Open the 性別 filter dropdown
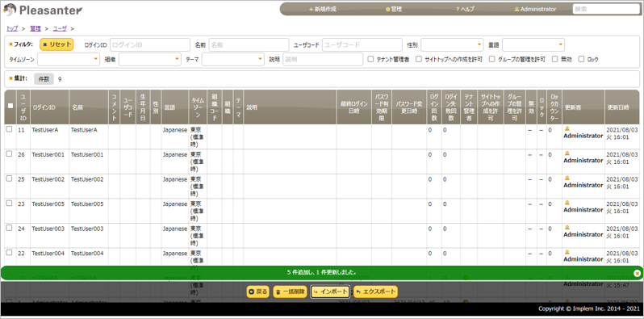Viewport: 644px width, 319px height. pyautogui.click(x=452, y=44)
